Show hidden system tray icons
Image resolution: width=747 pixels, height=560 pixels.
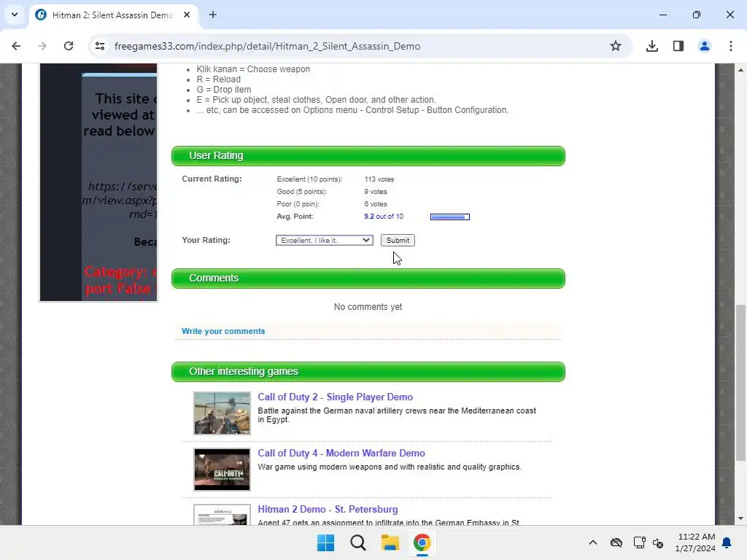(593, 542)
